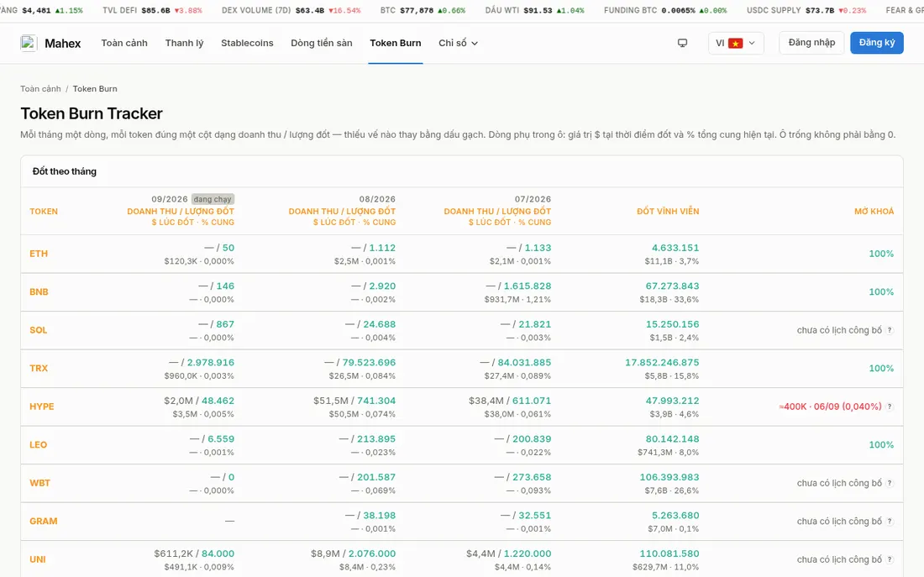Click USDC SUPPLY ticker item
The image size is (924, 577).
(x=806, y=11)
